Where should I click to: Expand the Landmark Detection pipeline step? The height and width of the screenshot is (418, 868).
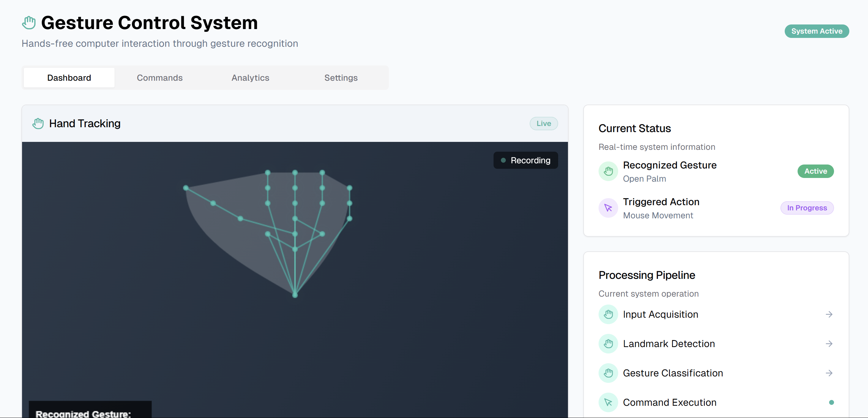coord(829,344)
